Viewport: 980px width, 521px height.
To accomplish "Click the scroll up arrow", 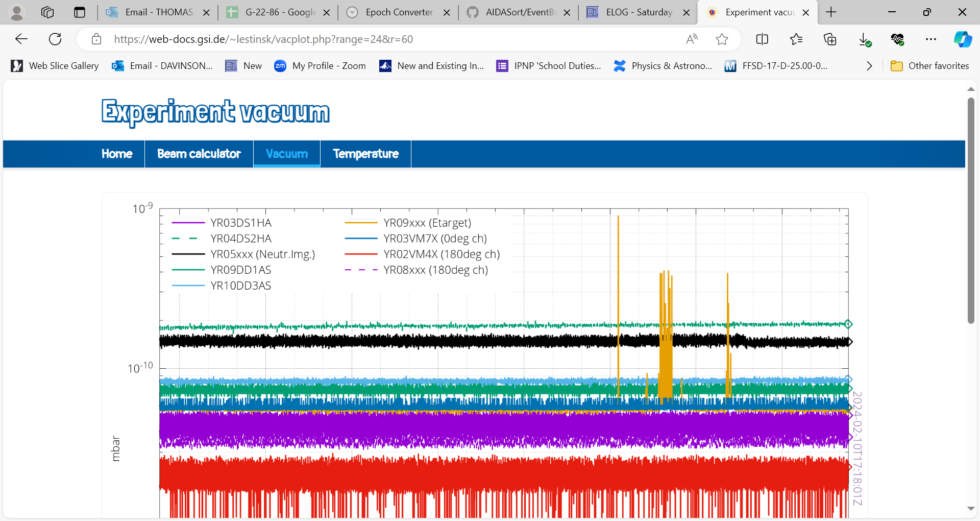I will 971,89.
